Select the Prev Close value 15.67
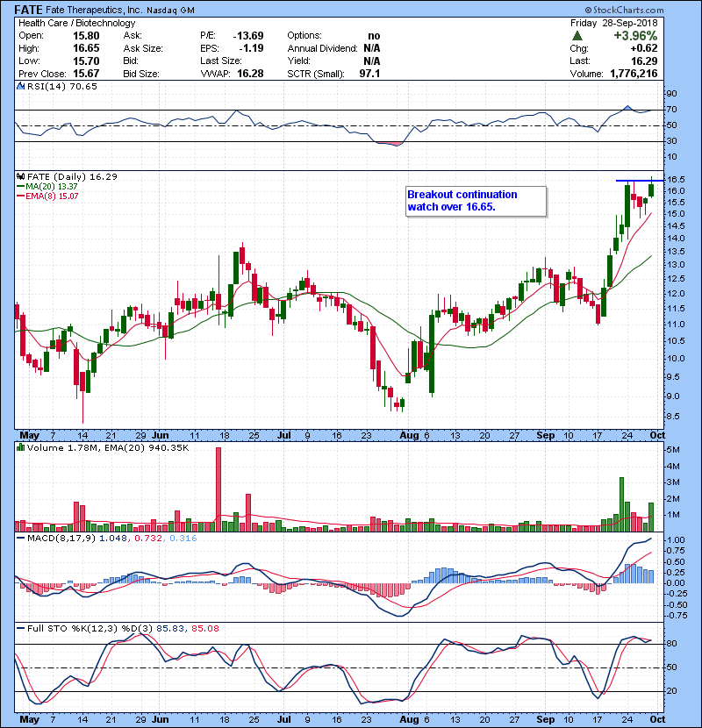702x728 pixels. tap(86, 74)
